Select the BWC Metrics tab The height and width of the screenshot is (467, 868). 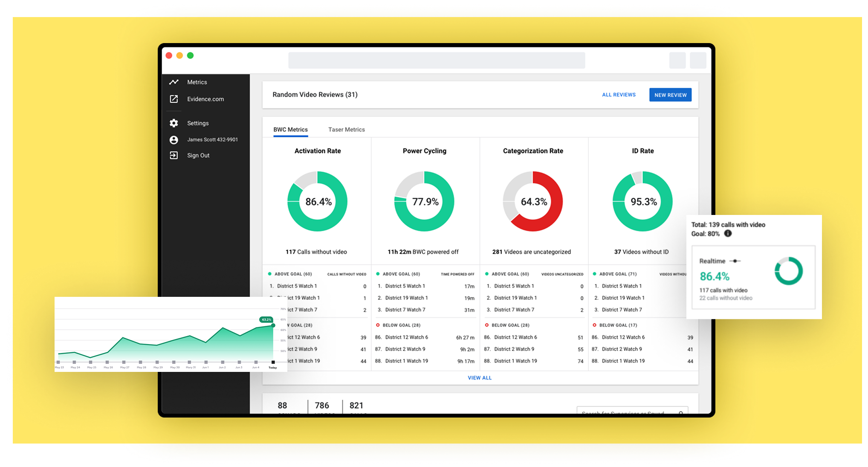290,130
